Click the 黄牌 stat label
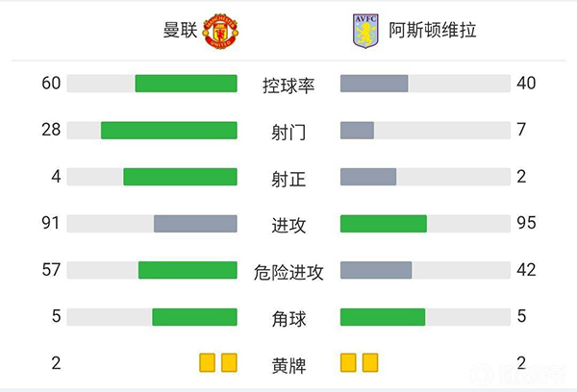 288,364
